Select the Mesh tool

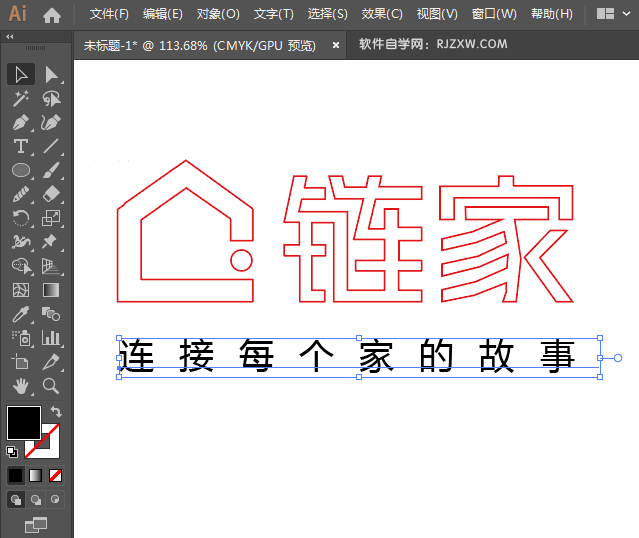(x=21, y=290)
